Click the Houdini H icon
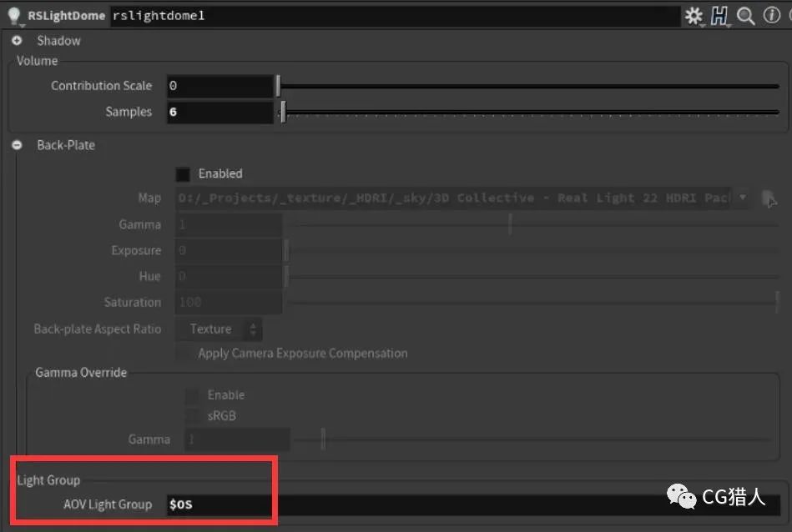Image resolution: width=792 pixels, height=532 pixels. [721, 15]
